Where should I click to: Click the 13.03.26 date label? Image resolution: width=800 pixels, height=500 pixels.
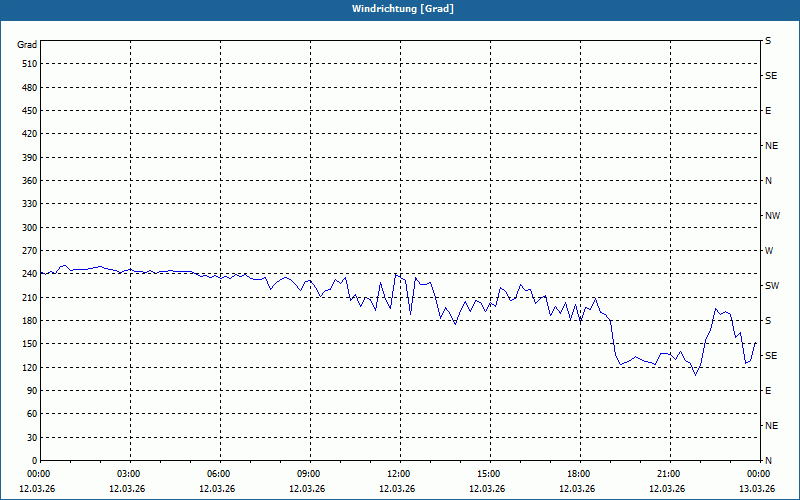click(x=757, y=489)
